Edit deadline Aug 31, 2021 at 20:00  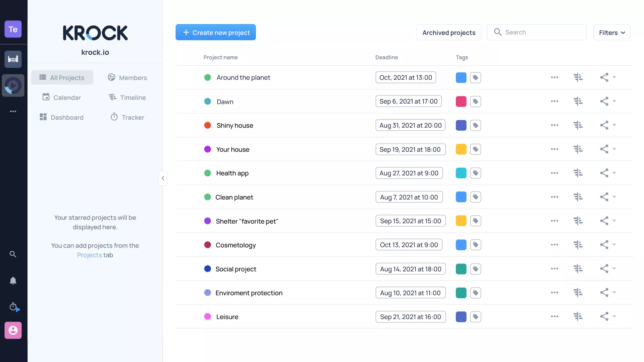(x=411, y=125)
